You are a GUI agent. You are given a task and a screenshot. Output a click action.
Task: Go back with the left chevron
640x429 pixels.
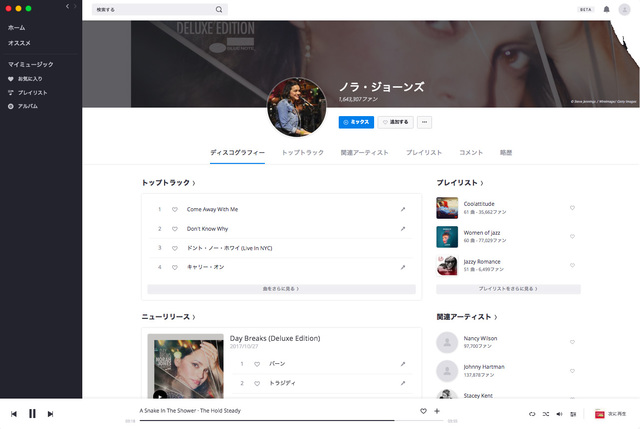(x=67, y=6)
